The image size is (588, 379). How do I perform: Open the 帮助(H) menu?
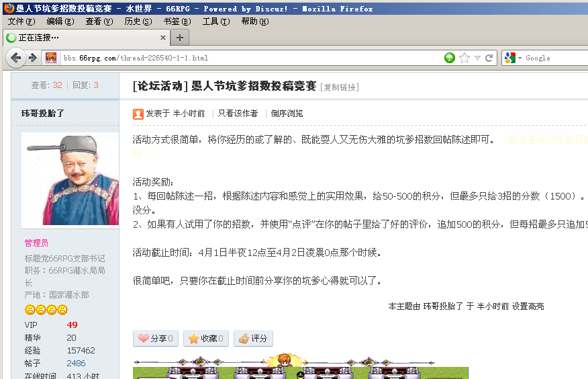pyautogui.click(x=255, y=22)
